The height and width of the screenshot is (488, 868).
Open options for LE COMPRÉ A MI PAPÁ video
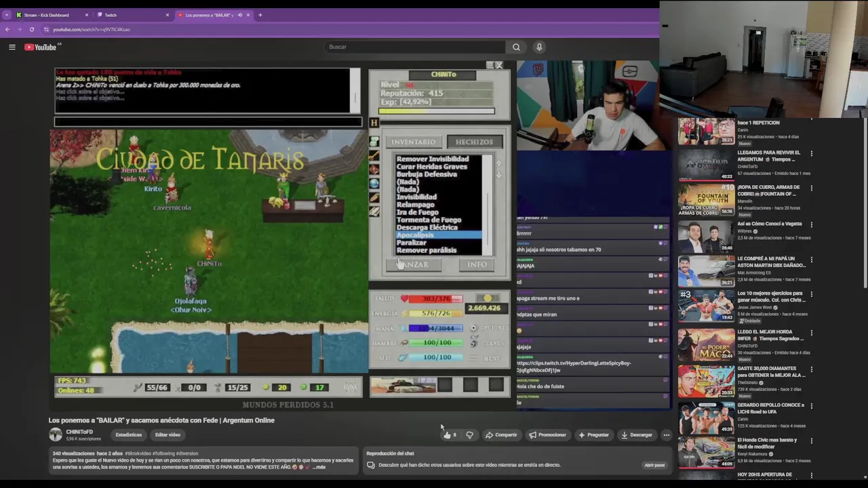tap(811, 260)
